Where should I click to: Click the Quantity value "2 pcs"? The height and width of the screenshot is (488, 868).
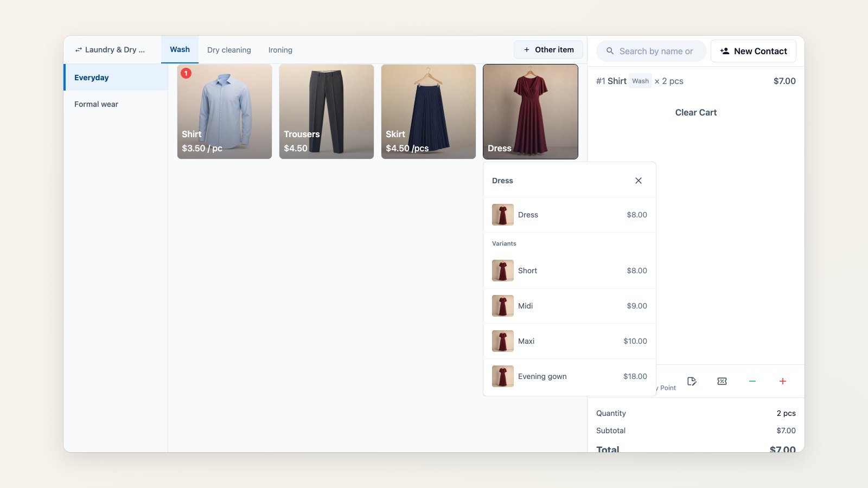[x=786, y=413]
